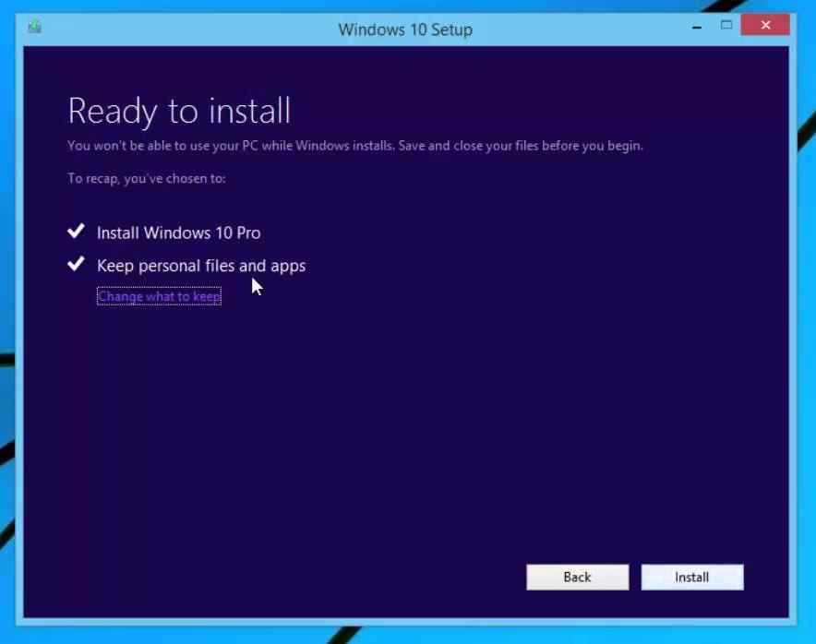Click the Install button
This screenshot has height=644, width=816.
tap(692, 577)
